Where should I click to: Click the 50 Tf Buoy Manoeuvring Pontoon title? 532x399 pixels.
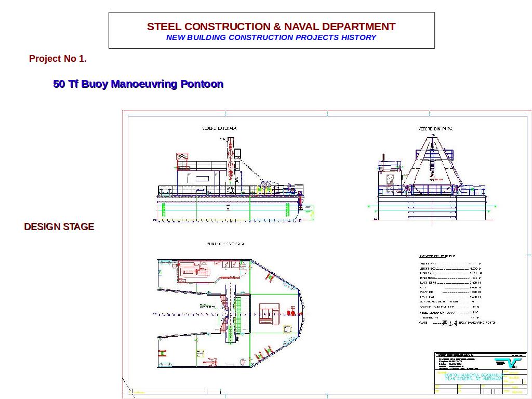[138, 84]
